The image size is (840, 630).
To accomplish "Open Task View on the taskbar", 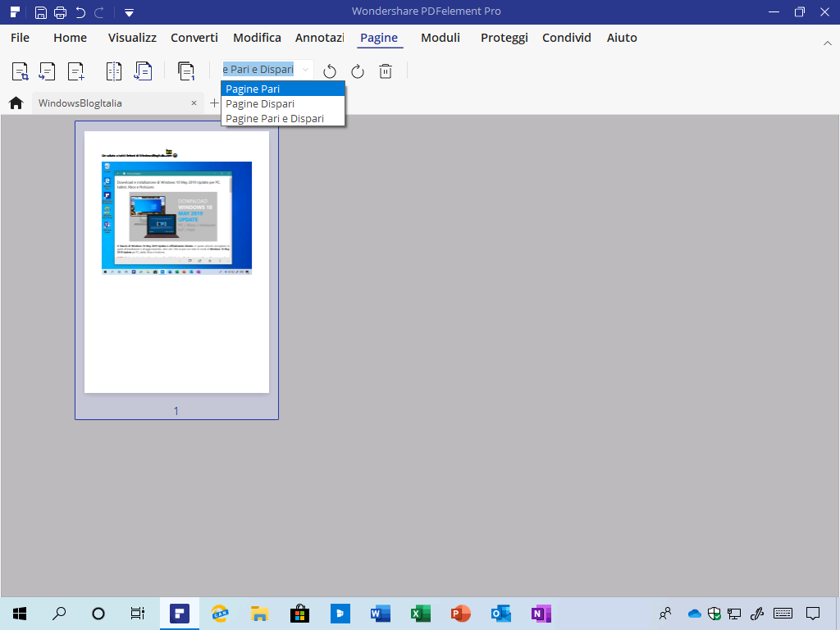I will point(138,614).
